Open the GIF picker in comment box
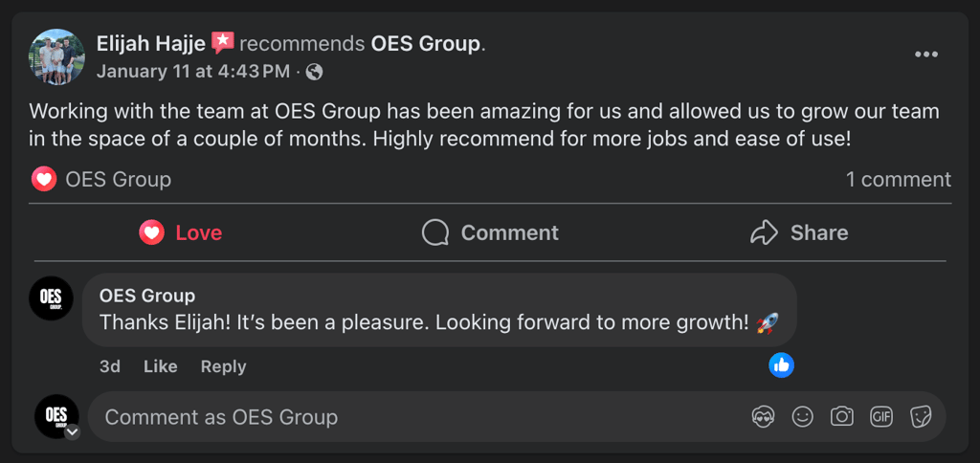Viewport: 980px width, 463px height. pyautogui.click(x=880, y=416)
